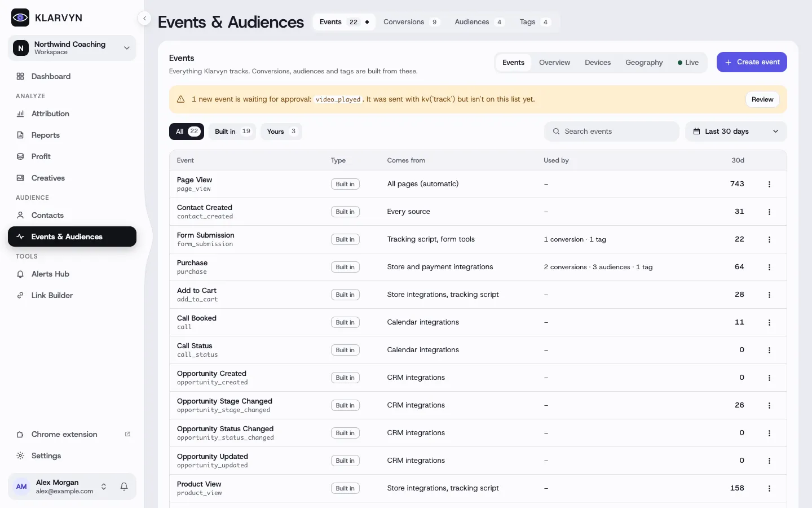Open Reports from the sidebar
The width and height of the screenshot is (812, 508).
pos(72,135)
